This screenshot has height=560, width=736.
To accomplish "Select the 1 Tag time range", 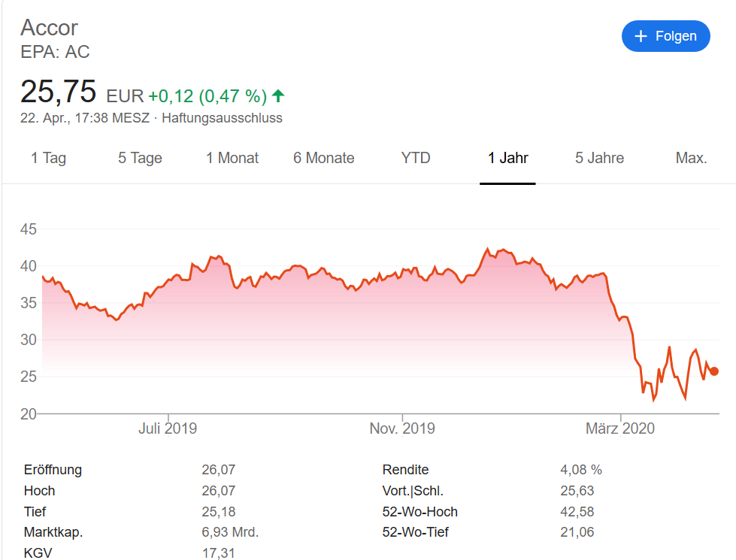I will coord(47,158).
